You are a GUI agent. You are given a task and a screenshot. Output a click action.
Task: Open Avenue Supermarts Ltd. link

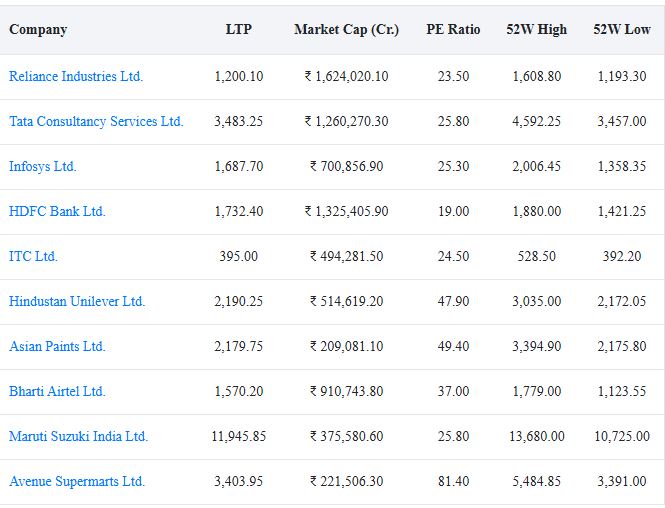[77, 481]
